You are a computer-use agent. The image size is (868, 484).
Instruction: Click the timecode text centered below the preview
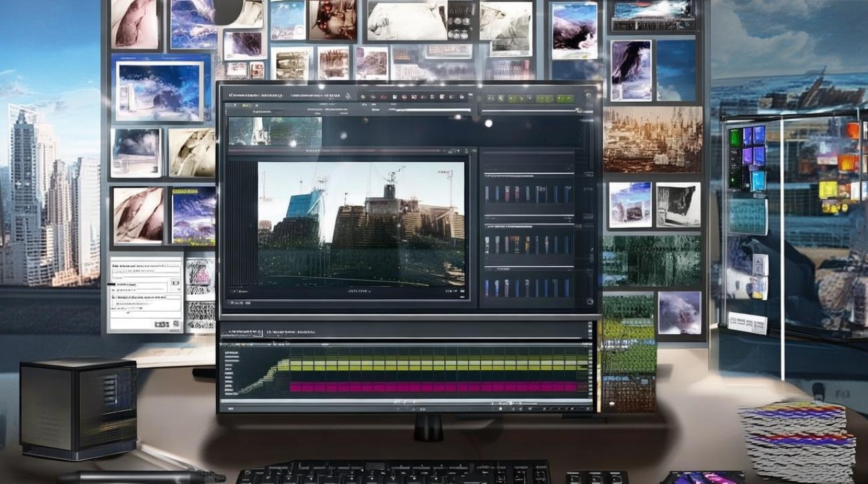click(x=359, y=291)
